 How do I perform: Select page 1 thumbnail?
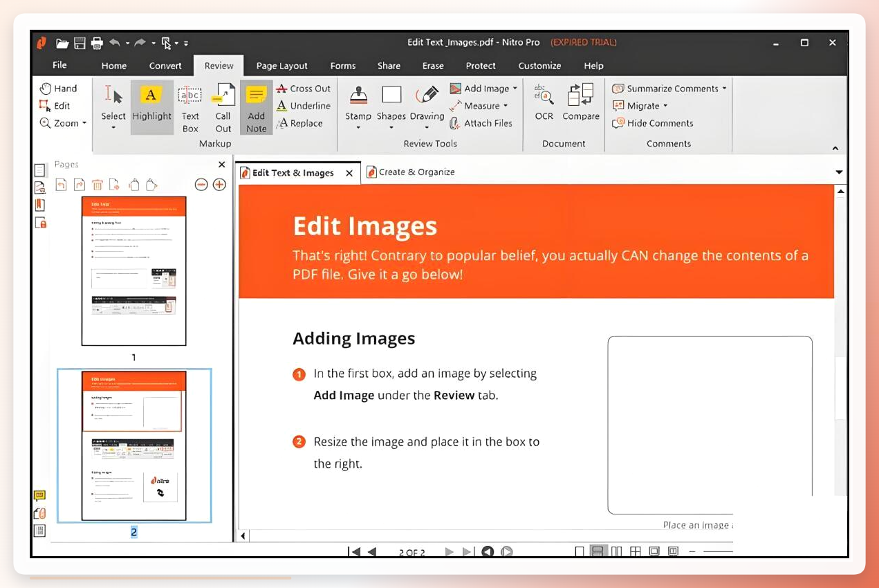click(x=133, y=270)
